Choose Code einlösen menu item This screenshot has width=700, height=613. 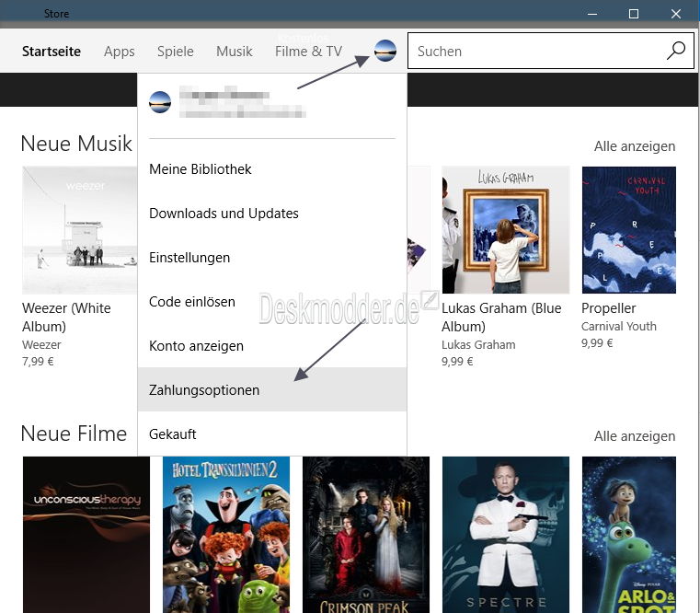click(x=272, y=302)
